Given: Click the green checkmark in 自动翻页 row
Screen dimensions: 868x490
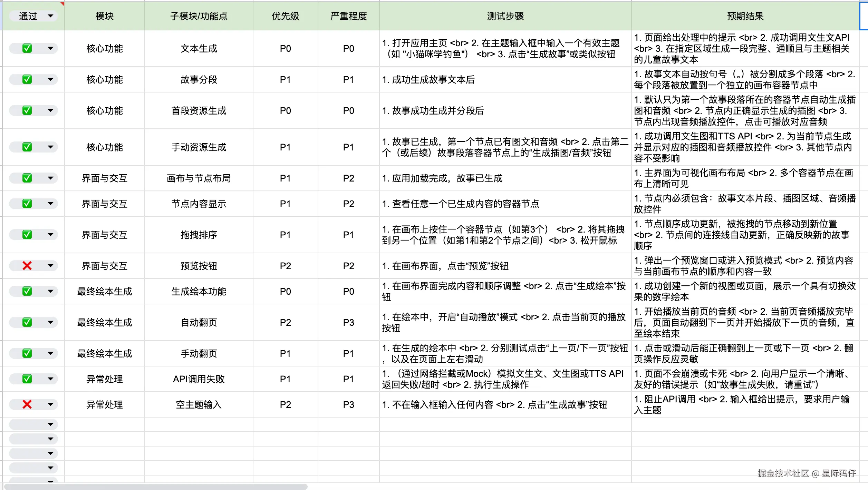Looking at the screenshot, I should pyautogui.click(x=27, y=322).
